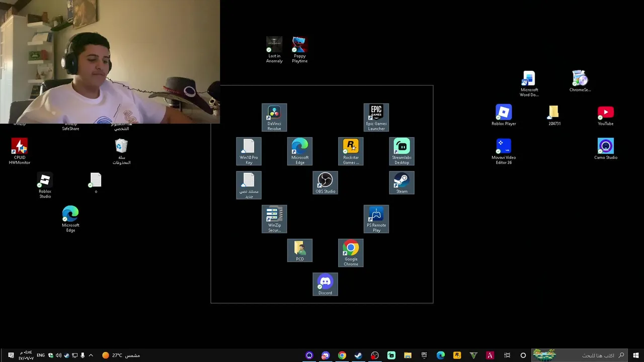644x362 pixels.
Task: Open Task View from the taskbar
Action: [x=507, y=355]
